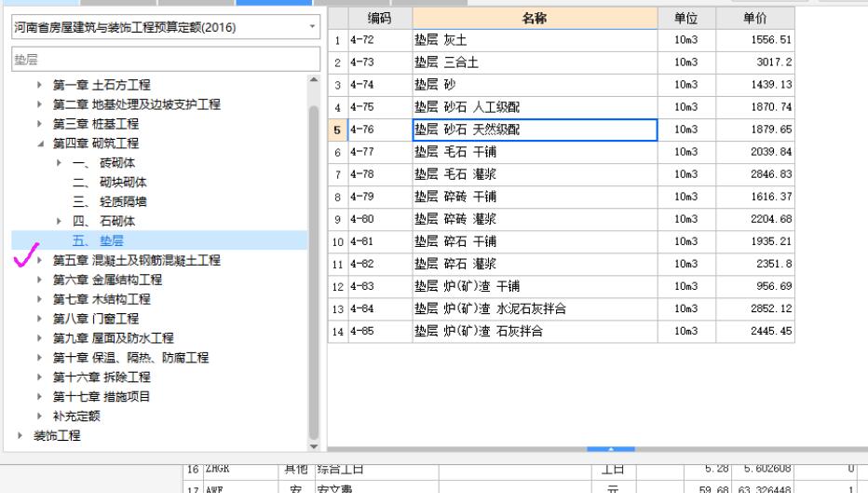Click the 单位 column header
Viewport: 868px width, 493px height.
point(686,19)
